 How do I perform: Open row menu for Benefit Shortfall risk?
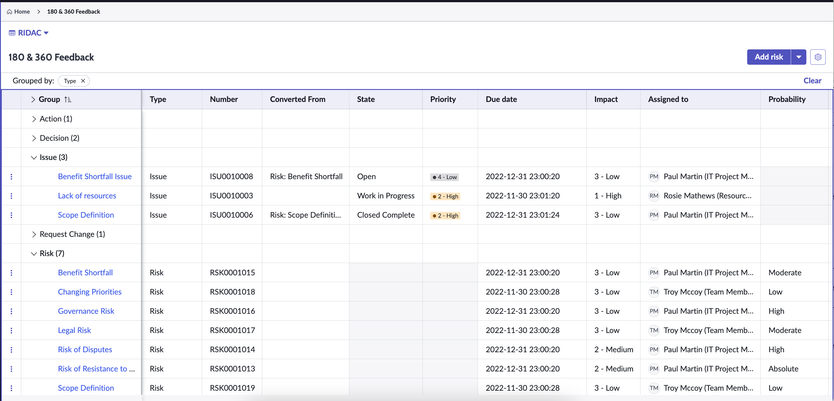pyautogui.click(x=11, y=273)
